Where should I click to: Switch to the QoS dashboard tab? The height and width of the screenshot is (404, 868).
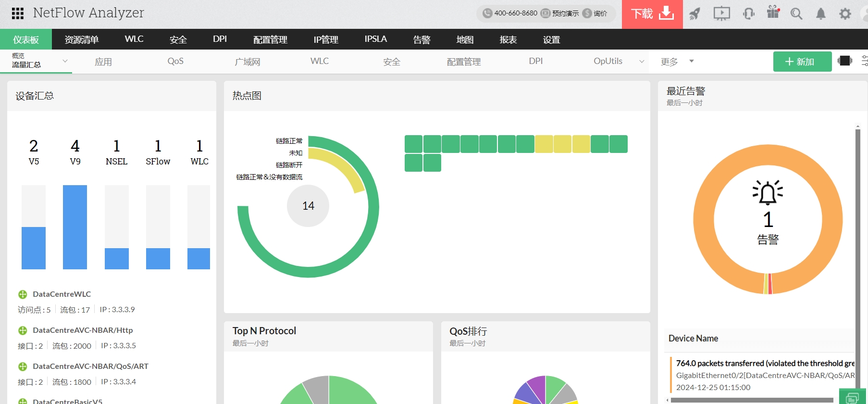point(175,62)
